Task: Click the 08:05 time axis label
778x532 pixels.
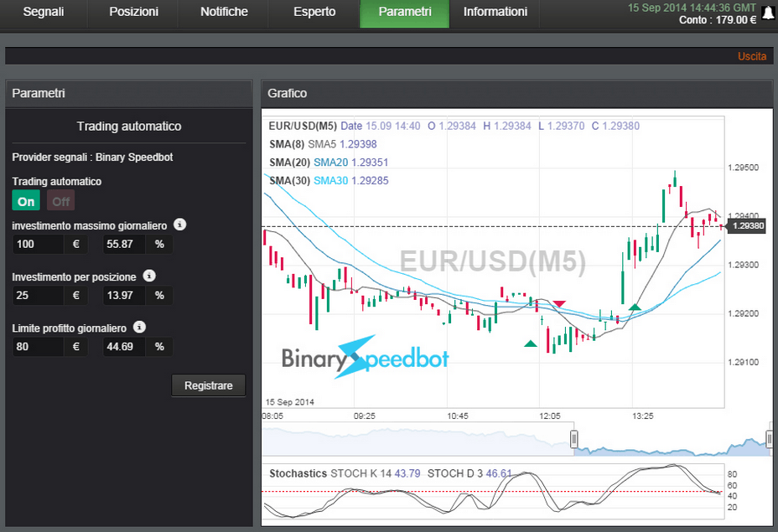Action: (272, 416)
